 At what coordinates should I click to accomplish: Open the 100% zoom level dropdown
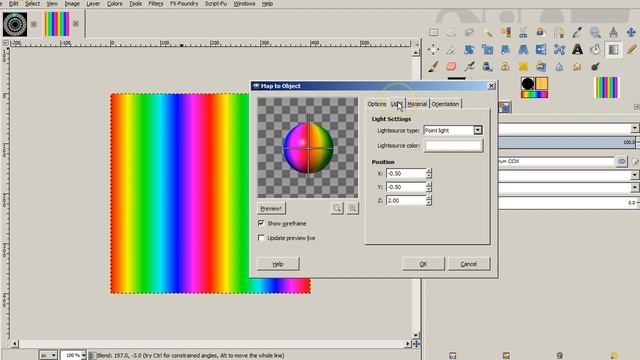coord(73,356)
